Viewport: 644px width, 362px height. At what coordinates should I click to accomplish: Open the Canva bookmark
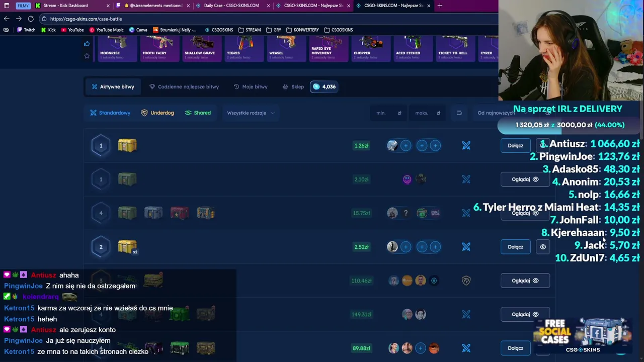[138, 30]
